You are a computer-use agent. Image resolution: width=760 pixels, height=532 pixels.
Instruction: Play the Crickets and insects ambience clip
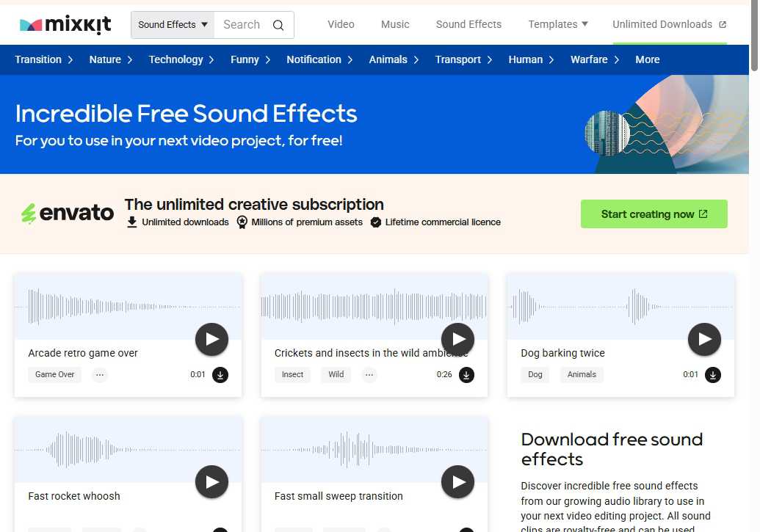(457, 339)
